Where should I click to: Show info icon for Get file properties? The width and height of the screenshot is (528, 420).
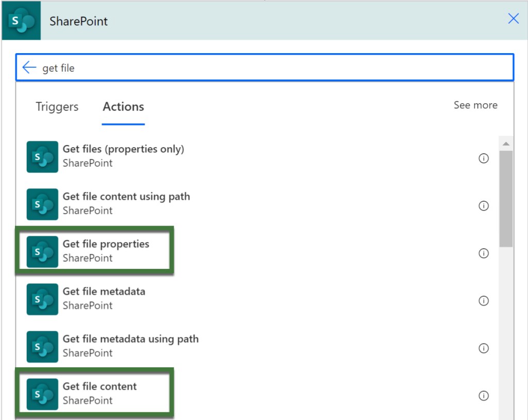pos(483,253)
